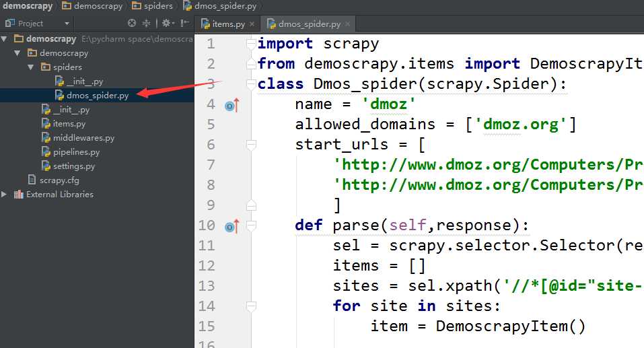Fold the for loop at line 14
The image size is (644, 348).
[x=251, y=306]
